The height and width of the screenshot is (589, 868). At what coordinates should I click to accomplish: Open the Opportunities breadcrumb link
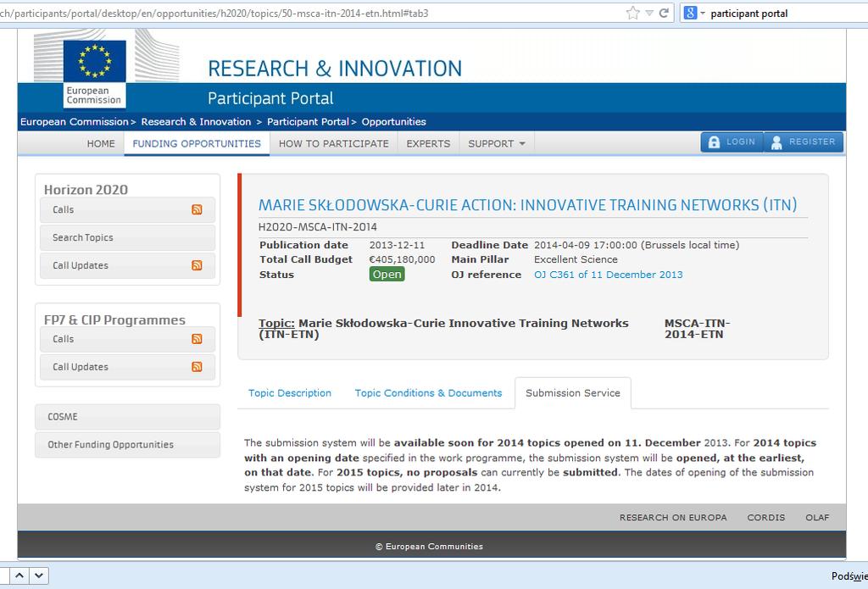tap(393, 122)
